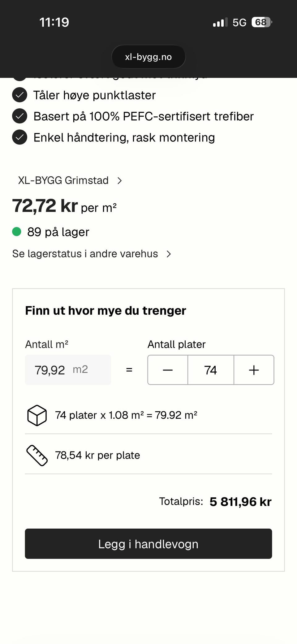
Task: Expand store chooser chevron next to Grimstad
Action: coord(120,180)
